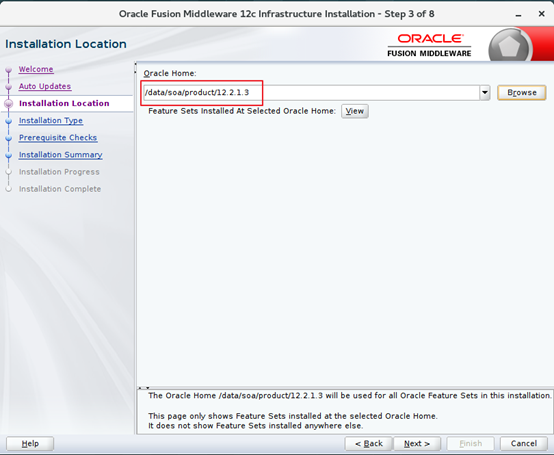Click the Installation Type step bullet icon
This screenshot has width=554, height=455.
tap(9, 121)
